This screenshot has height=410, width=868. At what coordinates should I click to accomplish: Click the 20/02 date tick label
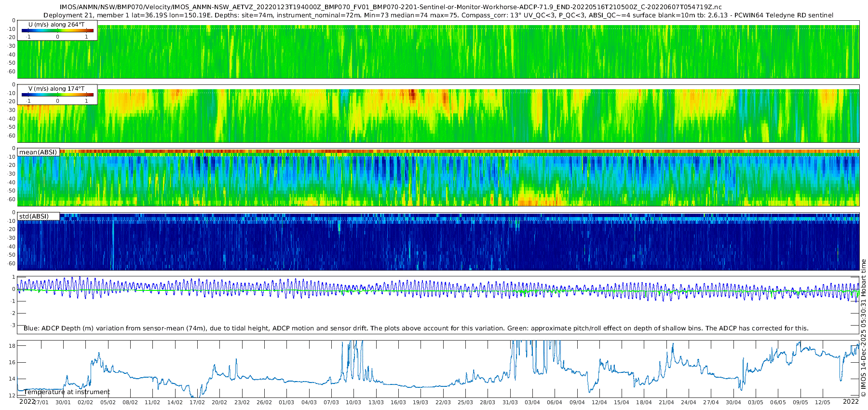click(219, 402)
